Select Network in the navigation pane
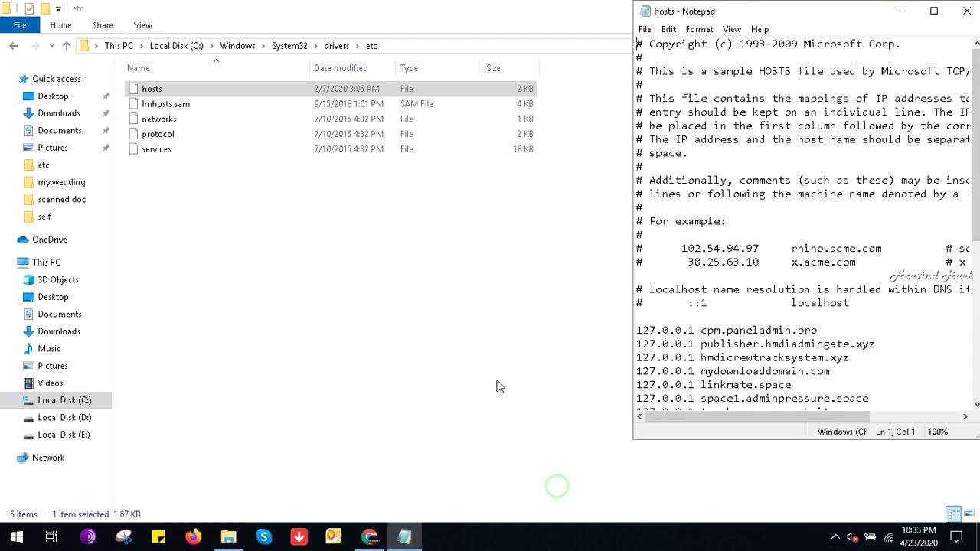The image size is (980, 551). point(47,458)
